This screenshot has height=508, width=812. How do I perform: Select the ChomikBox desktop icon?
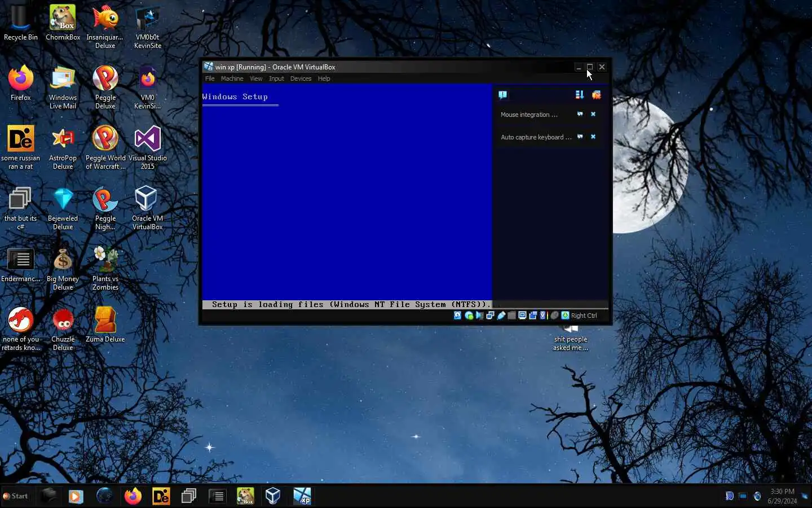63,24
